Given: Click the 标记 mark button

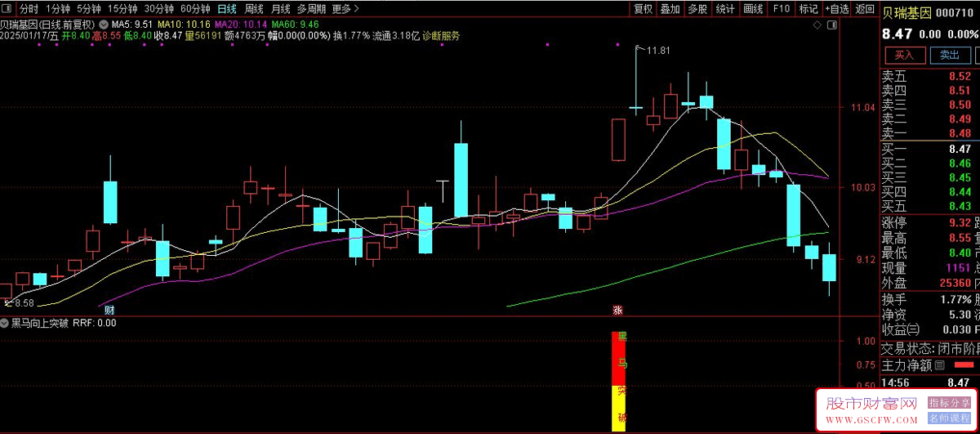Looking at the screenshot, I should point(808,9).
